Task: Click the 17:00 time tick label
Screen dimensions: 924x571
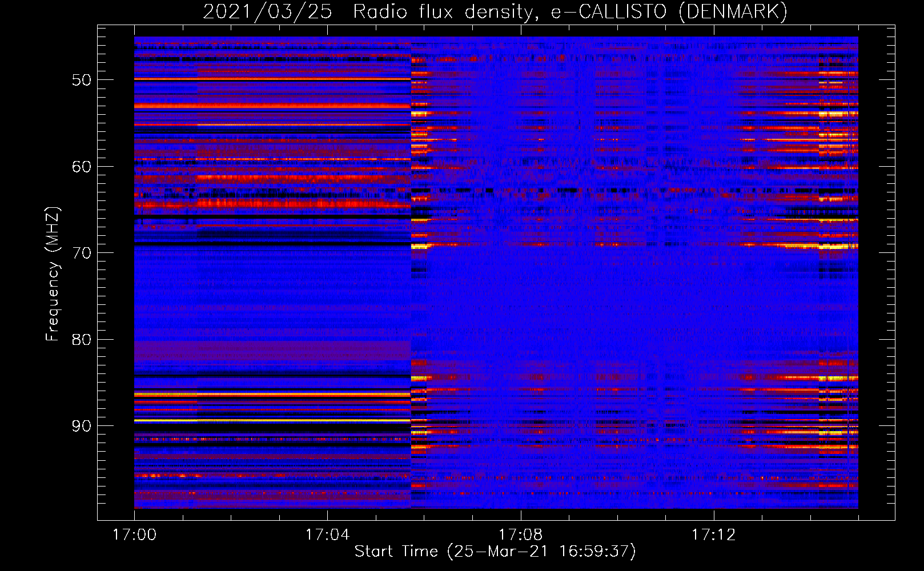Action: pyautogui.click(x=134, y=535)
